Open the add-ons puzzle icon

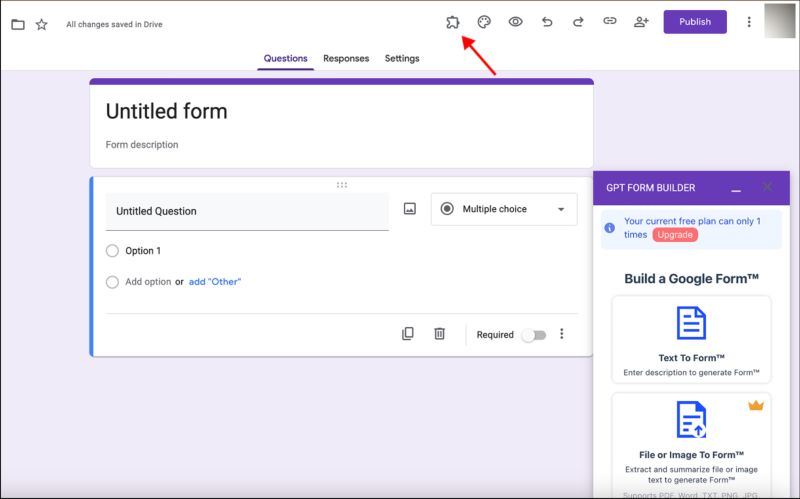[x=453, y=22]
